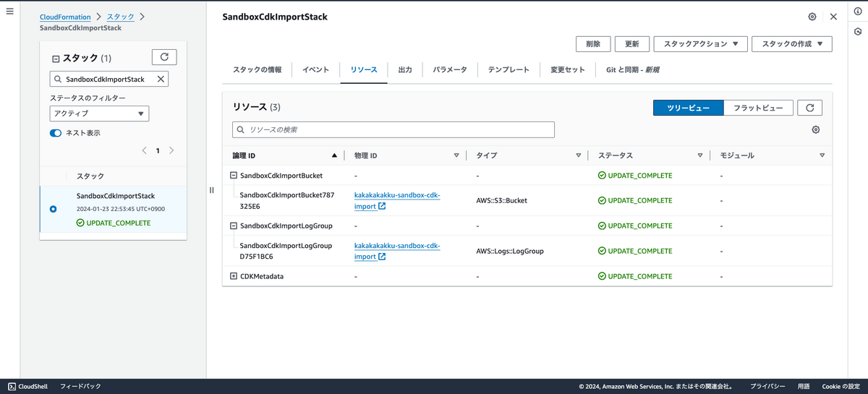
Task: Open the パラメータ tab
Action: pyautogui.click(x=450, y=70)
